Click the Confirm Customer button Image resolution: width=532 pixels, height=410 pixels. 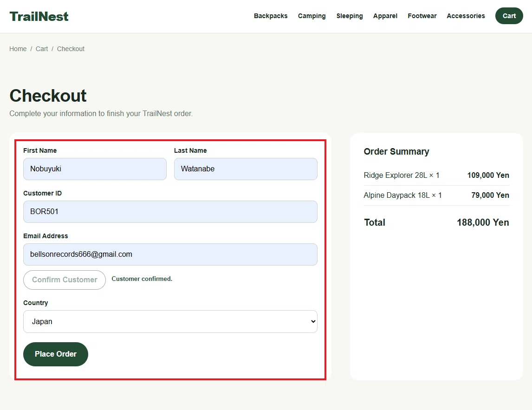65,280
